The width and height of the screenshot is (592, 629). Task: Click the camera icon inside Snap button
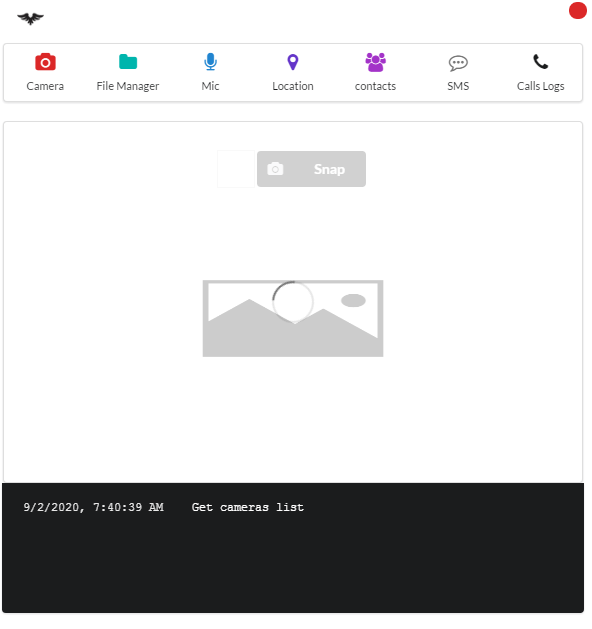(x=275, y=169)
